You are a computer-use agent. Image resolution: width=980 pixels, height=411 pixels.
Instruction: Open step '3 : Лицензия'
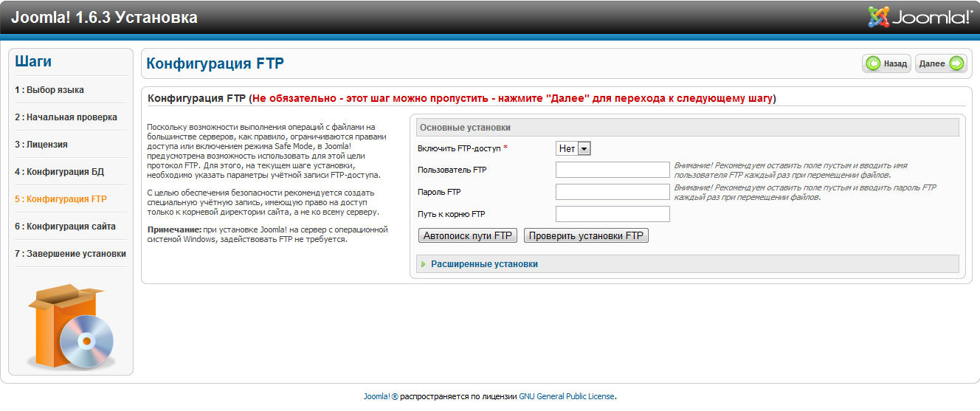point(41,145)
